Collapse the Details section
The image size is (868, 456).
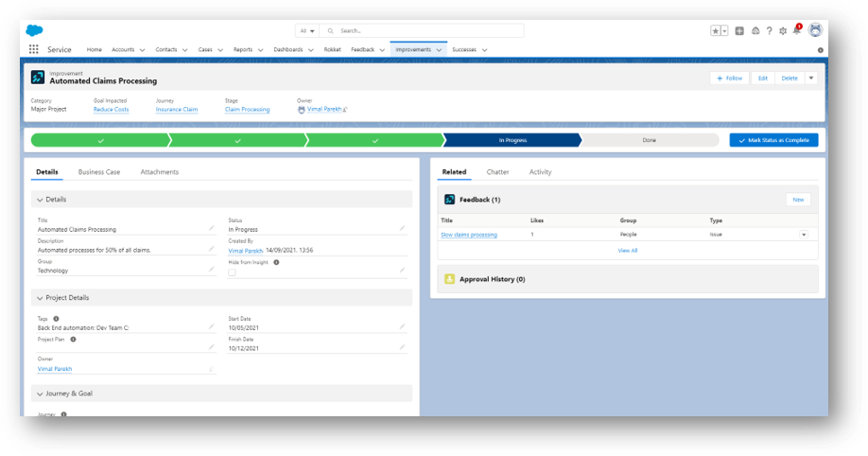point(40,200)
